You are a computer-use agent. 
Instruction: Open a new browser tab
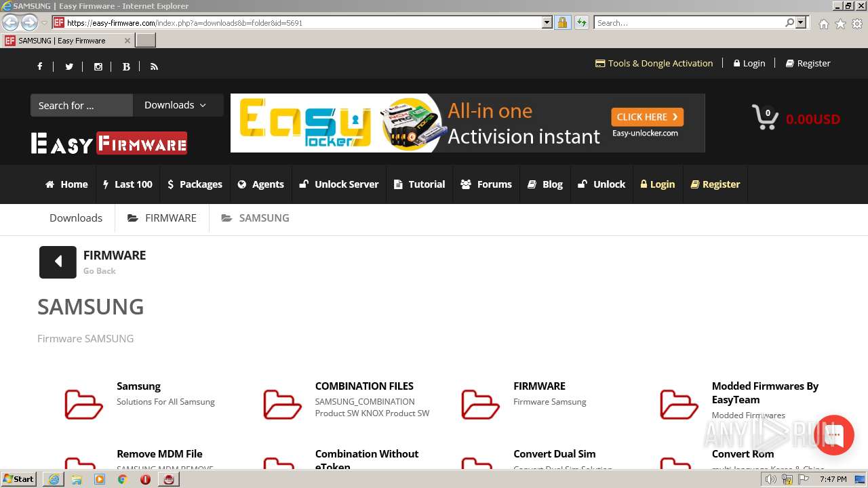click(x=146, y=41)
